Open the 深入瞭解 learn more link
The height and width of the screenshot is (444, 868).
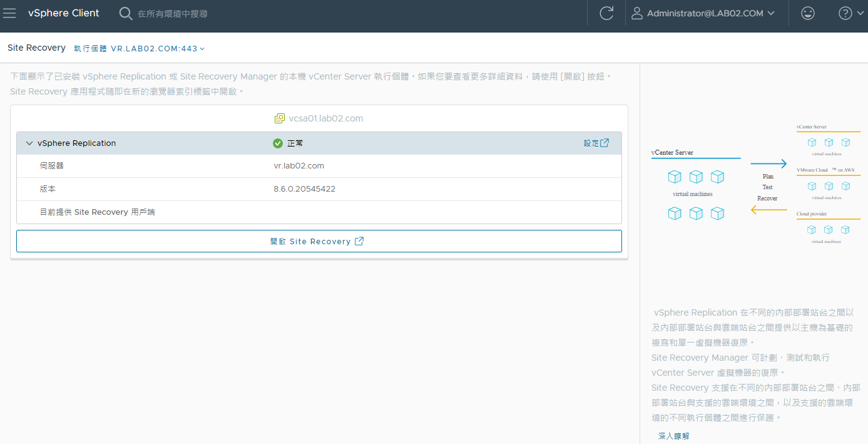[x=674, y=436]
